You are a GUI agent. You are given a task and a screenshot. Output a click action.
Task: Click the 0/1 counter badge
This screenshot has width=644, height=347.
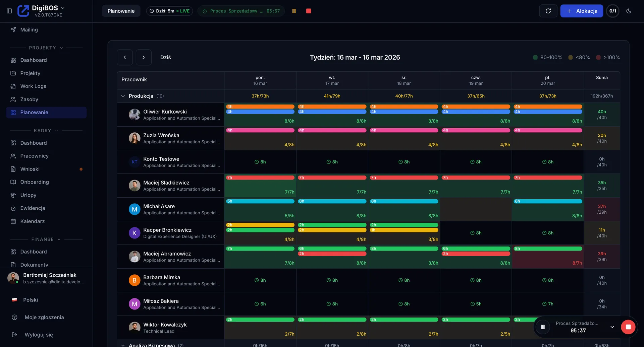pos(613,11)
